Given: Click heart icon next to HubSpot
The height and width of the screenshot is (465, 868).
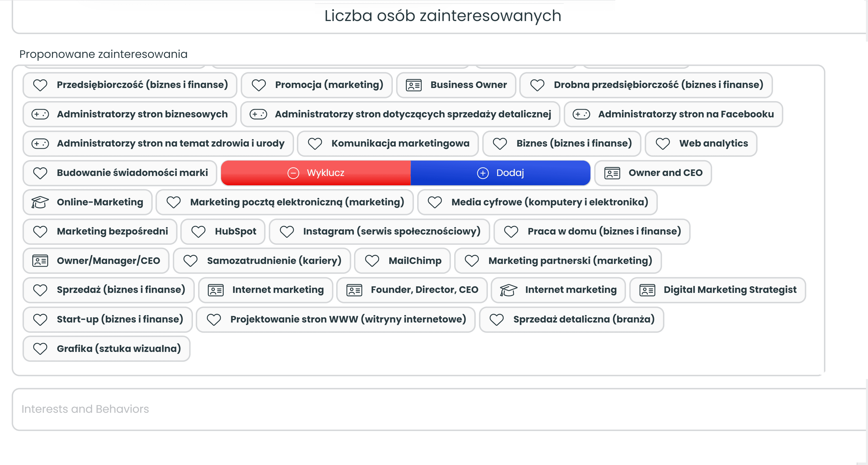Looking at the screenshot, I should tap(198, 232).
